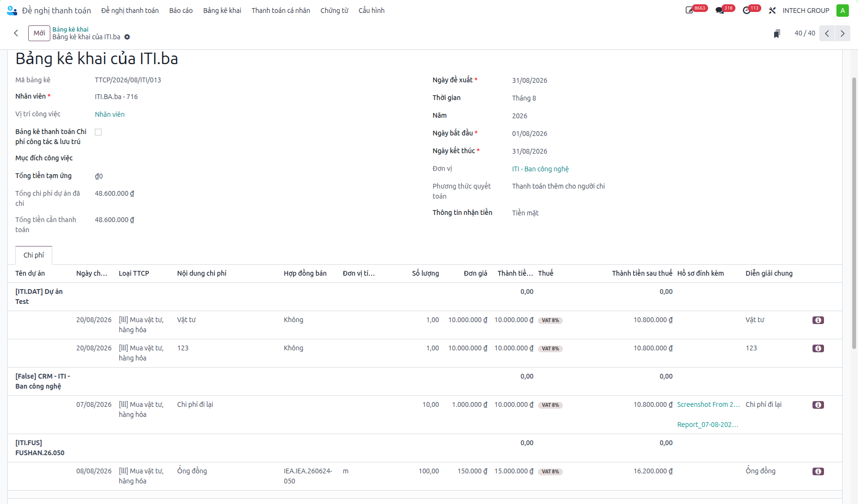The height and width of the screenshot is (504, 858).
Task: Click the Tổng tiền tạm ứng value ₫0
Action: pos(99,176)
